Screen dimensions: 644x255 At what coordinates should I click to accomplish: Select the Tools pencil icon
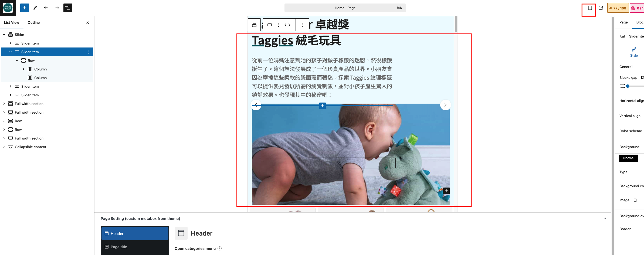point(35,8)
